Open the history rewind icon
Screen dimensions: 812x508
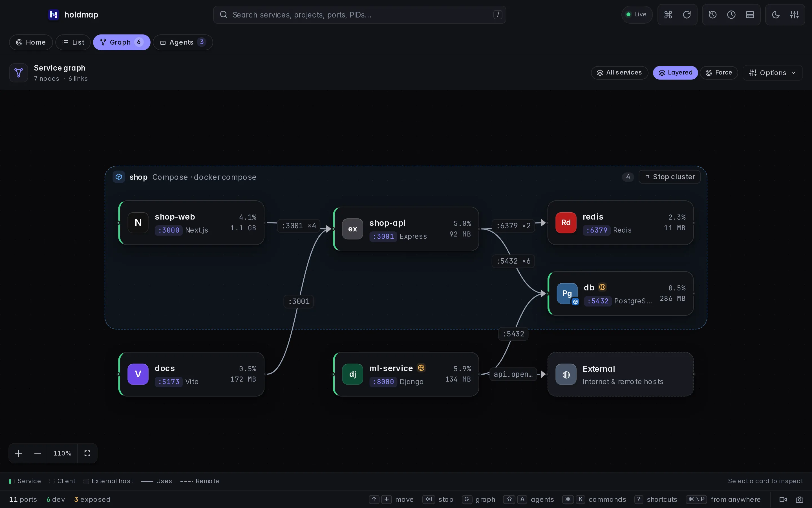712,14
